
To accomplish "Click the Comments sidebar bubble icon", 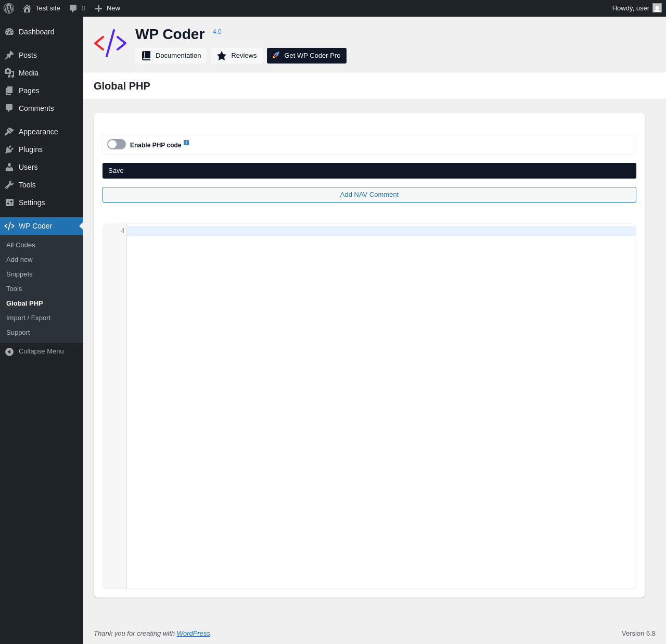I will point(9,108).
